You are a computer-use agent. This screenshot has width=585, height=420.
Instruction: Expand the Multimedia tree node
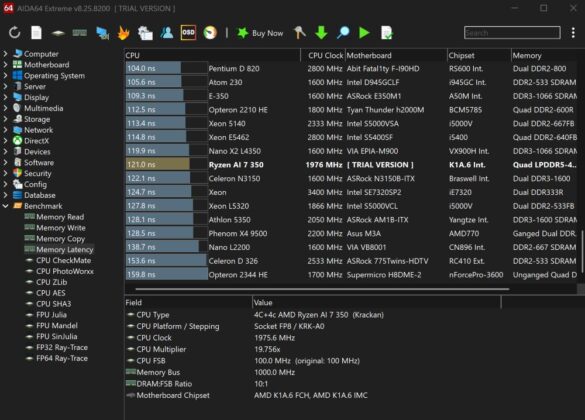point(6,108)
